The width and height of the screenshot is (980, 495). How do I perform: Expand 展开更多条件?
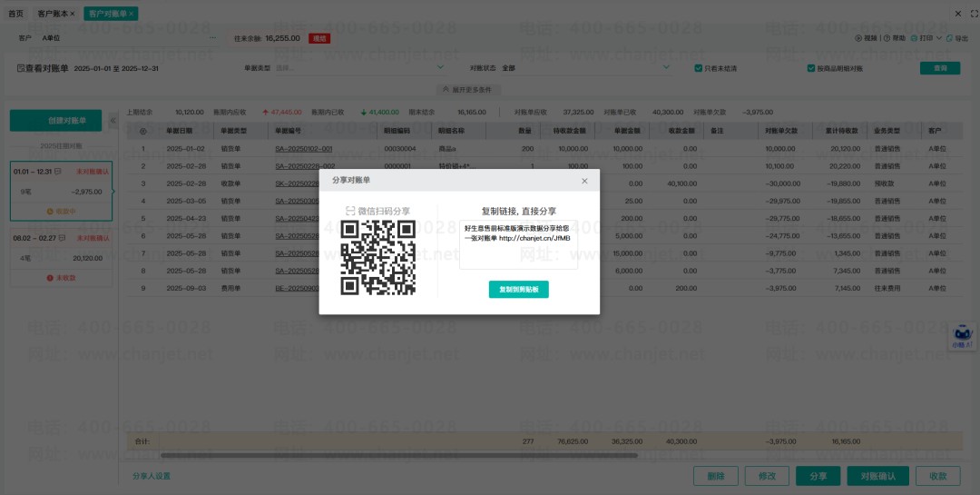point(467,90)
